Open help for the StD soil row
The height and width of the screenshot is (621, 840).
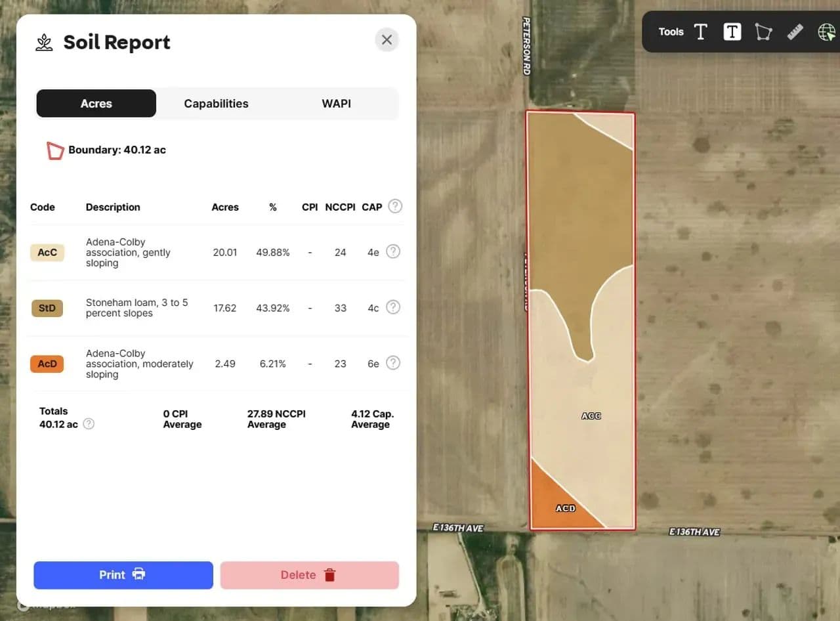393,307
